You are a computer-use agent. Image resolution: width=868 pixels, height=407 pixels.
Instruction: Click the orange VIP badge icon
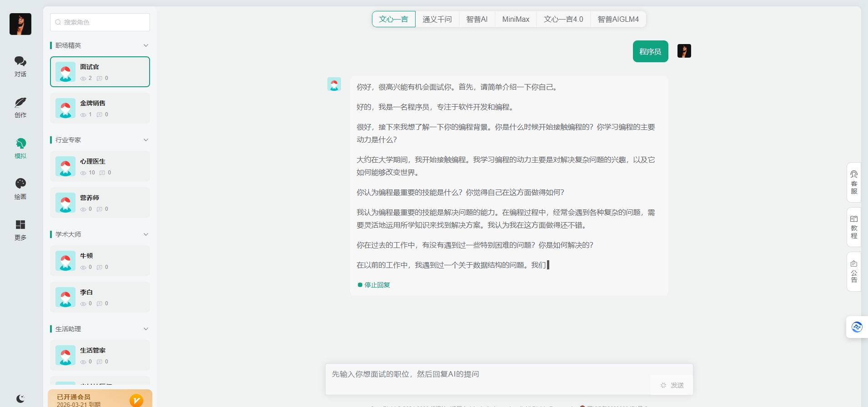click(136, 400)
